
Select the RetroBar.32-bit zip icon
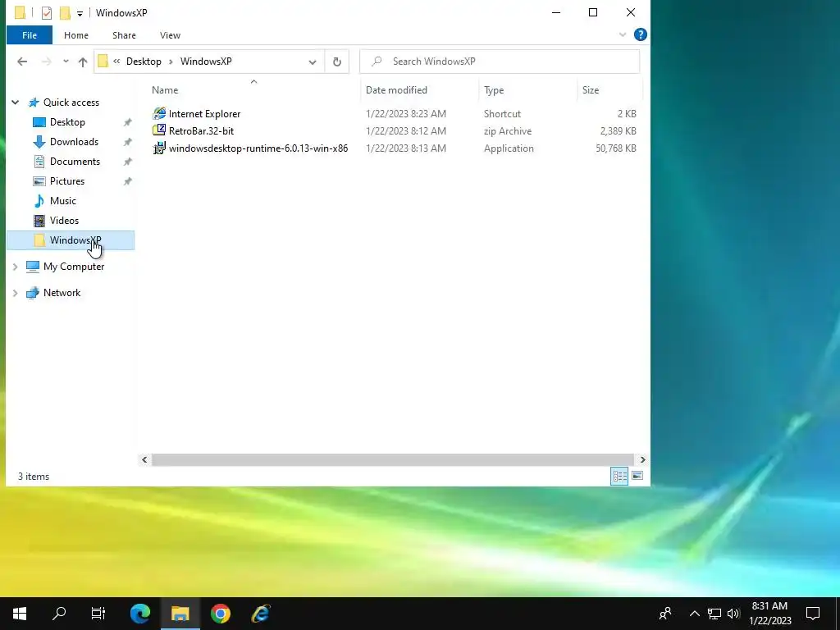(x=159, y=130)
